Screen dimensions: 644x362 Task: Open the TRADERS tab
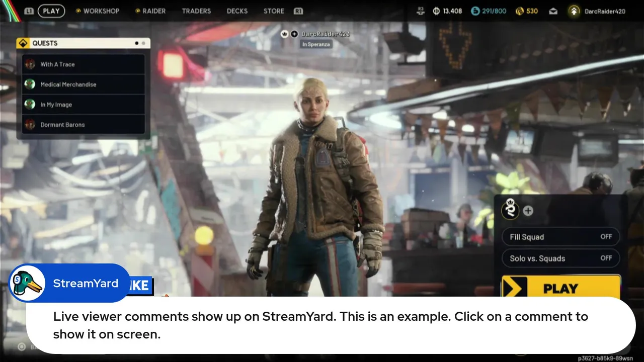click(x=196, y=11)
